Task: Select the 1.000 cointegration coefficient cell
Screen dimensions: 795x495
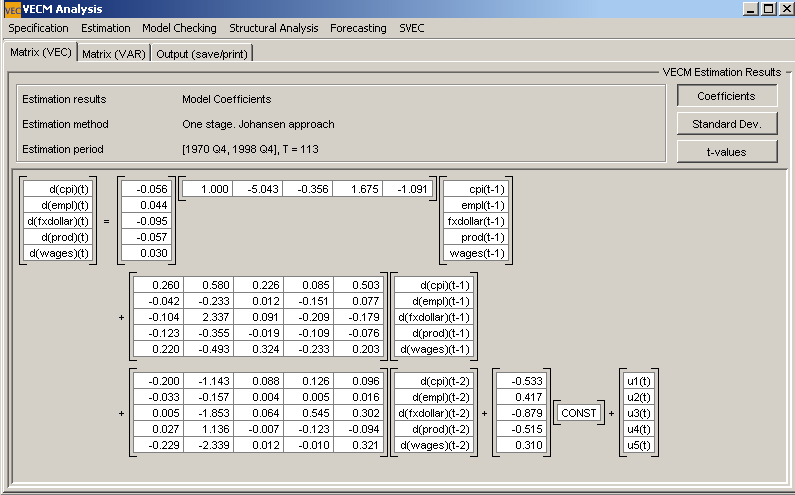Action: [x=207, y=189]
